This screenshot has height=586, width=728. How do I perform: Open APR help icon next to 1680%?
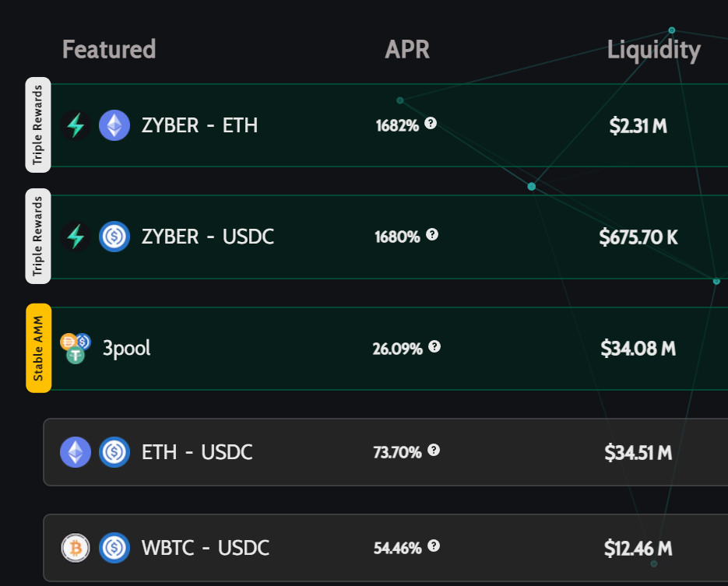click(x=432, y=235)
